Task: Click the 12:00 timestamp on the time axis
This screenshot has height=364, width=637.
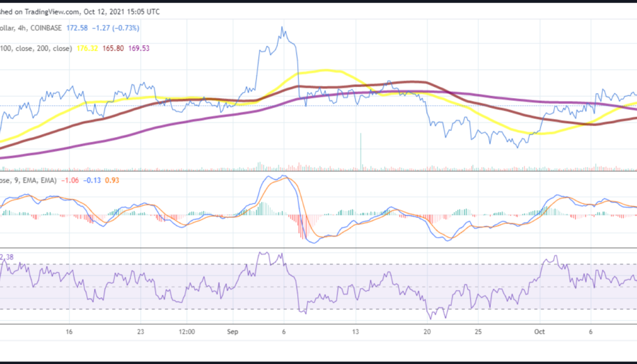Action: point(186,332)
